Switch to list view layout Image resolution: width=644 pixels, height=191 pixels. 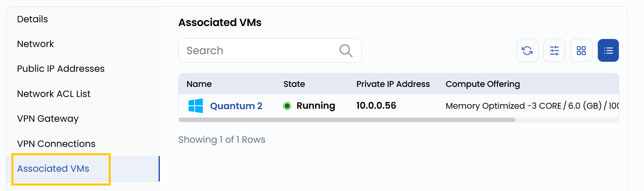click(608, 50)
